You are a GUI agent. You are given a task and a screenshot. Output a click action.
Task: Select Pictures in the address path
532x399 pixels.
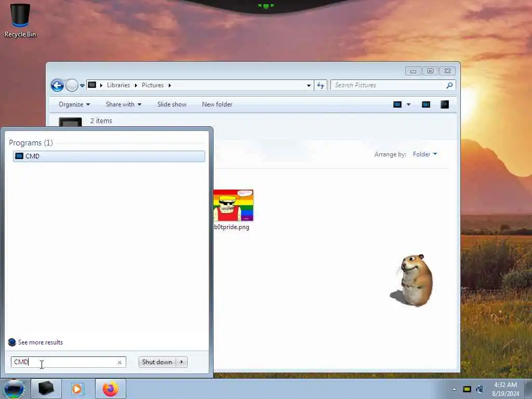tap(153, 85)
